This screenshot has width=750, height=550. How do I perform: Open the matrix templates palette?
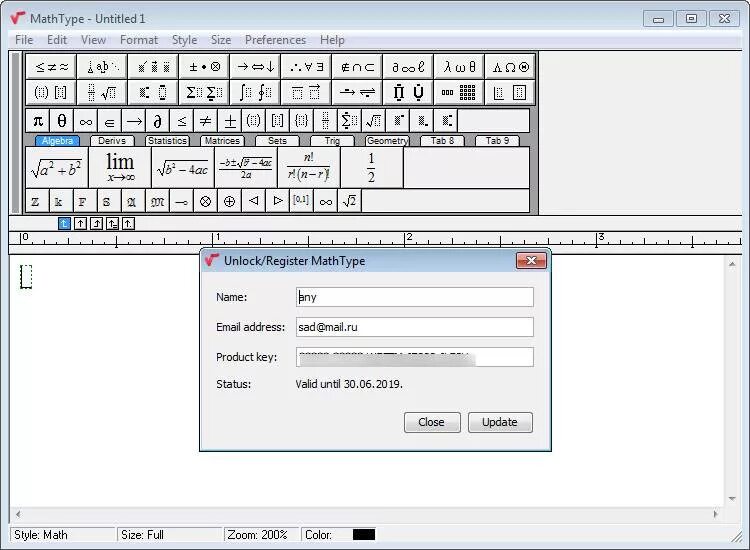(459, 92)
